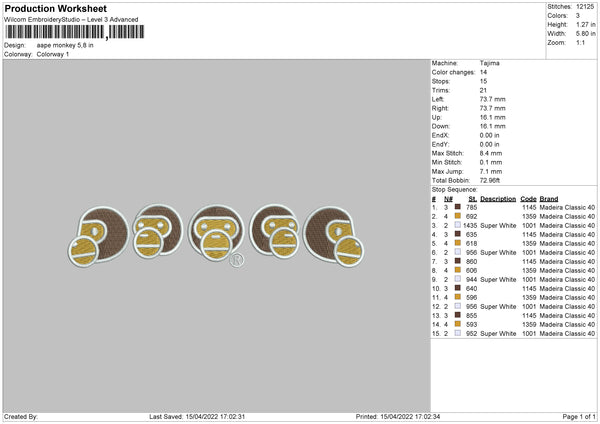The height and width of the screenshot is (424, 600).
Task: Click the Total Bobbin value 72.96ft
Action: [x=490, y=180]
